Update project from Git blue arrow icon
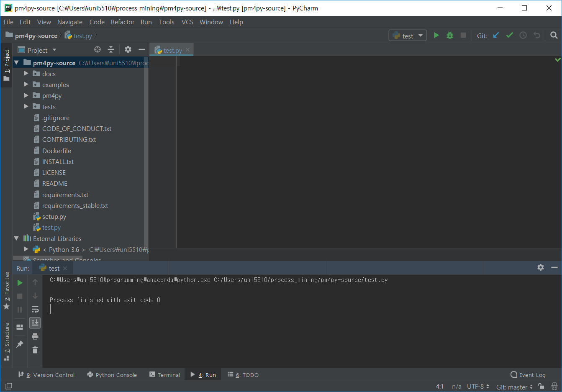 pos(496,35)
